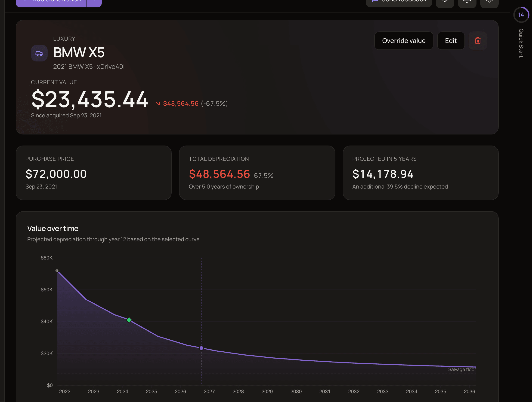This screenshot has width=532, height=402.
Task: Click the Send feedback button
Action: pyautogui.click(x=399, y=2)
